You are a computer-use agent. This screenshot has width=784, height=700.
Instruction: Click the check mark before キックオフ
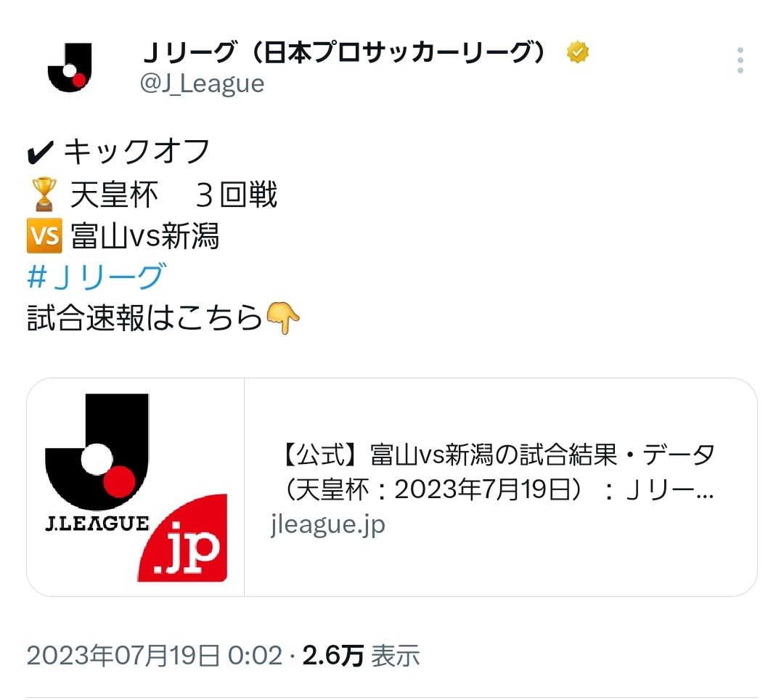point(41,152)
